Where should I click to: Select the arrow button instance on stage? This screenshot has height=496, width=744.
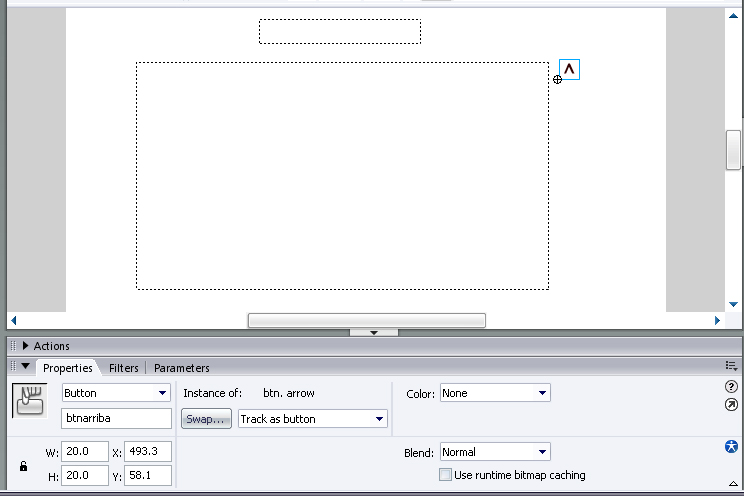pyautogui.click(x=569, y=70)
